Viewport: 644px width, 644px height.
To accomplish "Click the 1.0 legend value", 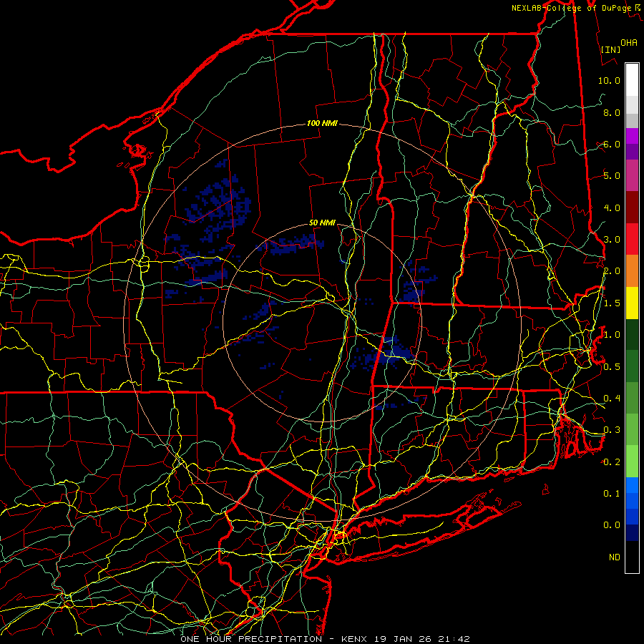I will click(612, 335).
